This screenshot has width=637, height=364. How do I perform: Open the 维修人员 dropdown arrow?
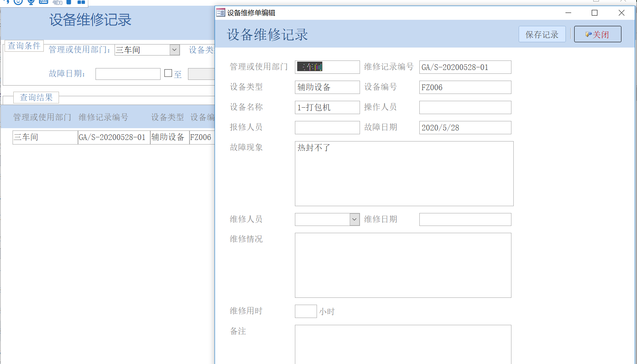pyautogui.click(x=355, y=219)
